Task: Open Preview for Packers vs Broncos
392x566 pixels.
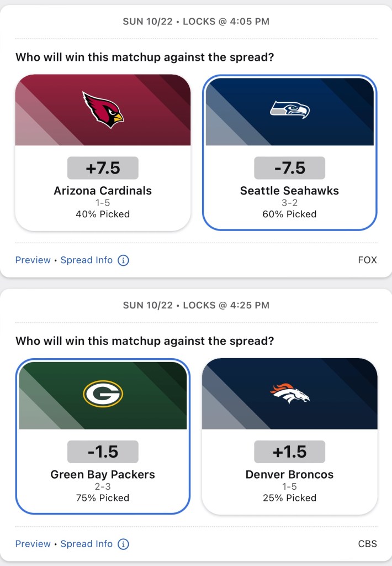Action: (33, 544)
